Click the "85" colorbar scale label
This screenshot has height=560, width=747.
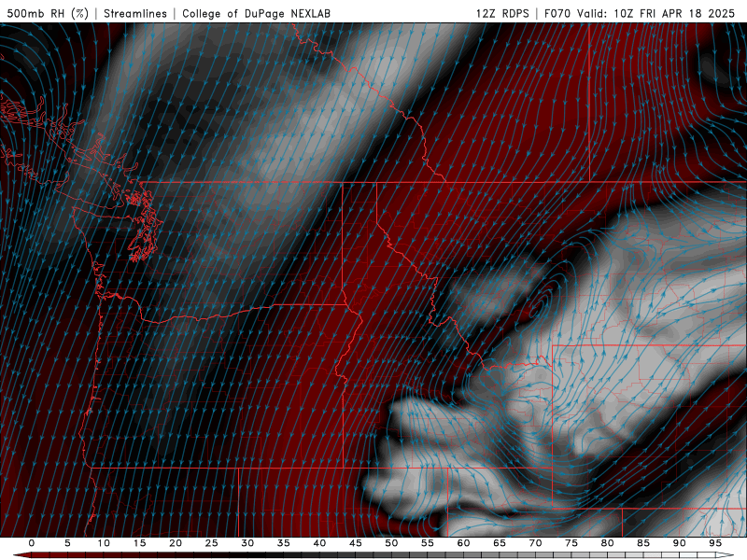[x=643, y=543]
